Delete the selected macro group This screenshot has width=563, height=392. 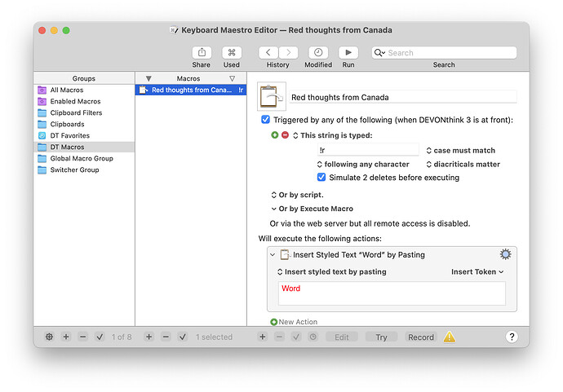coord(83,337)
